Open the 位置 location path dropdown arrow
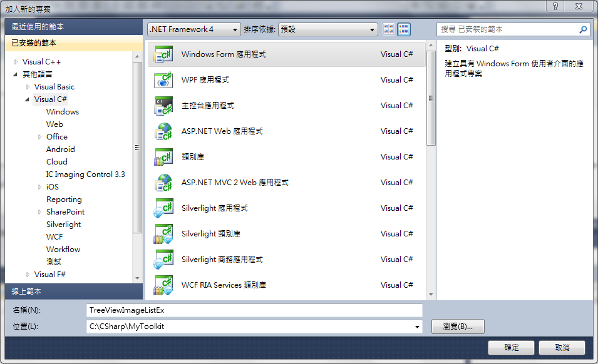This screenshot has width=598, height=364. tap(417, 326)
